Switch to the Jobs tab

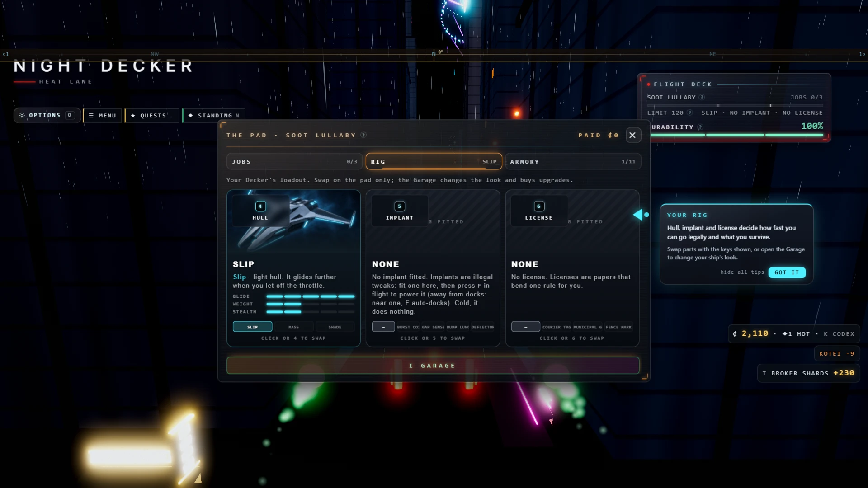coord(294,161)
